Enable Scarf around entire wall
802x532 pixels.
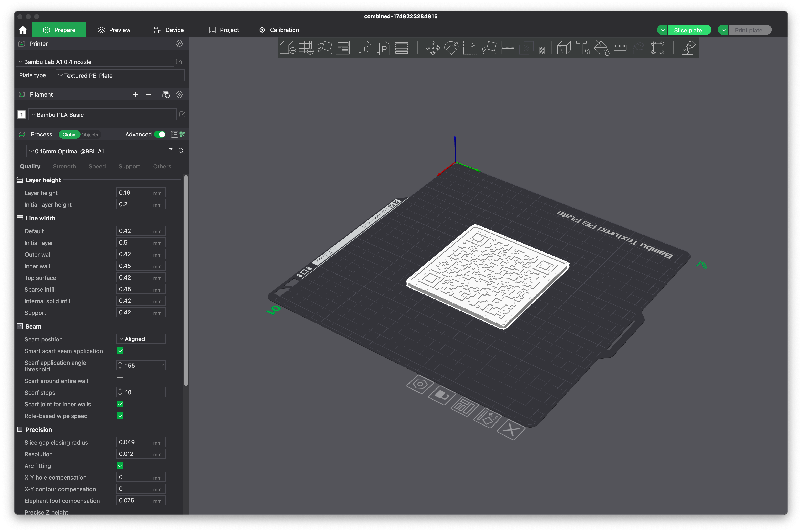click(x=120, y=381)
